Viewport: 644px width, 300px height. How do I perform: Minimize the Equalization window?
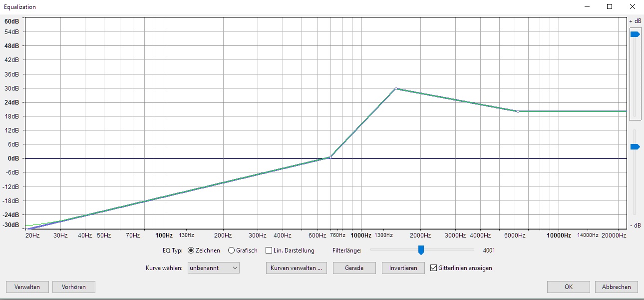[x=587, y=6]
